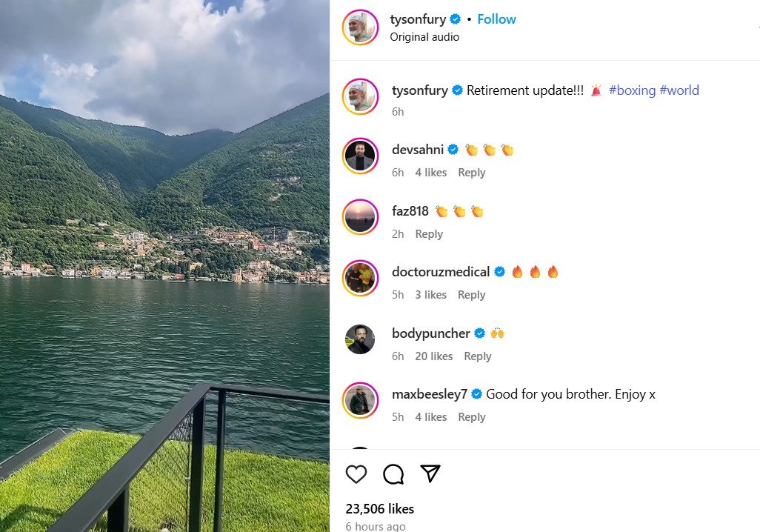Open tysonfury username in the header

418,19
